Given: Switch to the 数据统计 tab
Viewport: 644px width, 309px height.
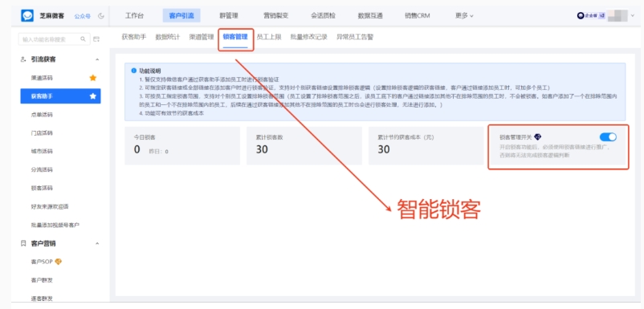Looking at the screenshot, I should 168,37.
